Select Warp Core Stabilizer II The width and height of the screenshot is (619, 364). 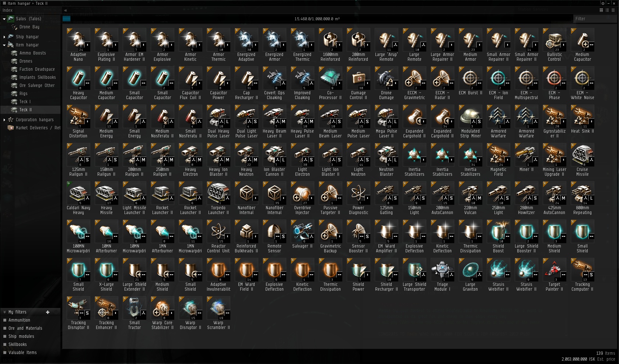point(162,308)
